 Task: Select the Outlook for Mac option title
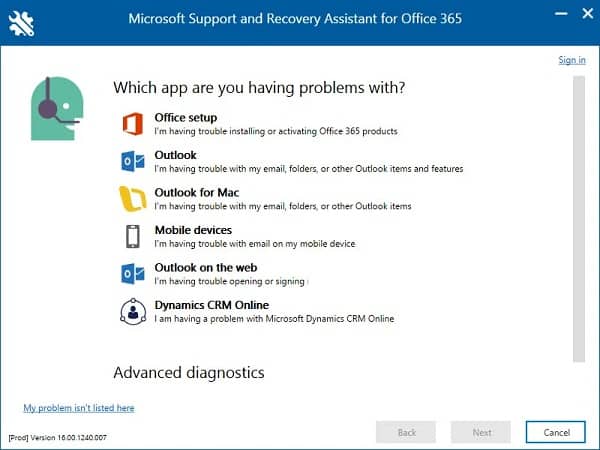tap(197, 192)
